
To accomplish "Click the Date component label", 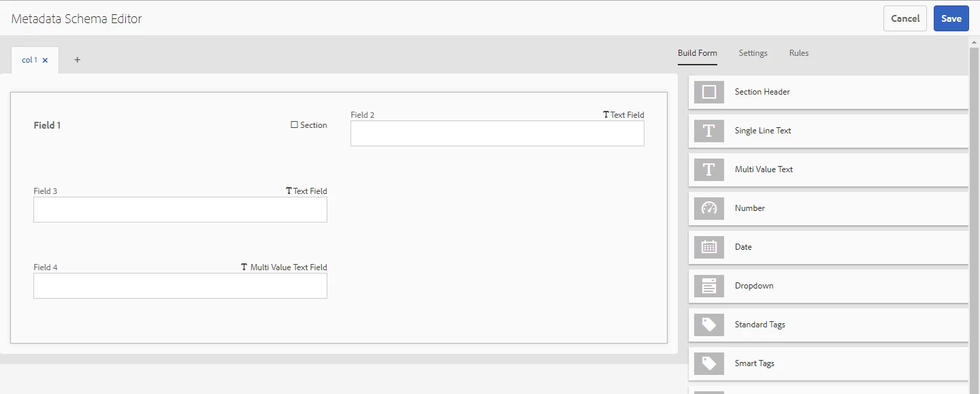I will pyautogui.click(x=743, y=247).
